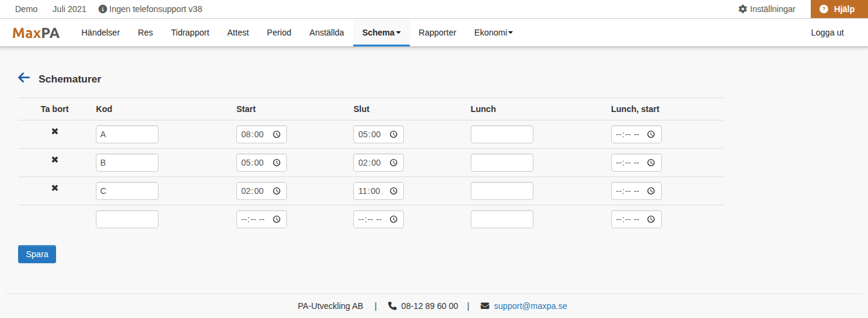Open time picker clock in row C Slut

click(x=394, y=191)
